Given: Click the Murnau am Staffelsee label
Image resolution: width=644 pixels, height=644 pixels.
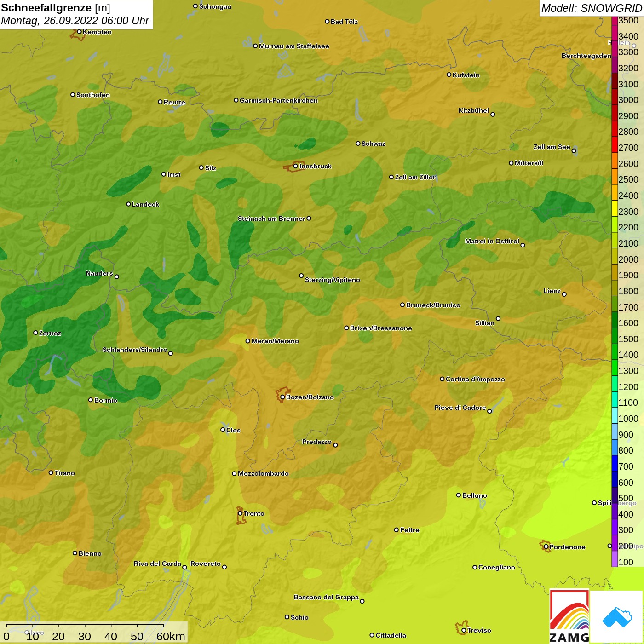Looking at the screenshot, I should click(294, 46).
